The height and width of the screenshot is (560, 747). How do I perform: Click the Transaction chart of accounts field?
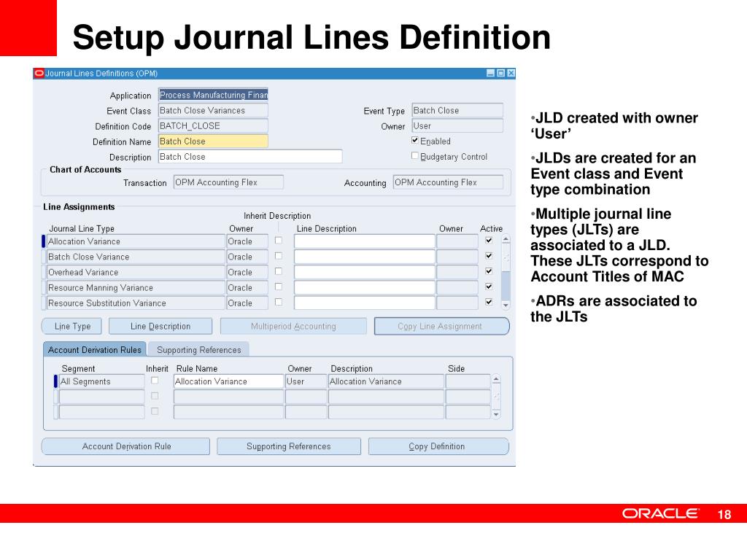pyautogui.click(x=228, y=182)
